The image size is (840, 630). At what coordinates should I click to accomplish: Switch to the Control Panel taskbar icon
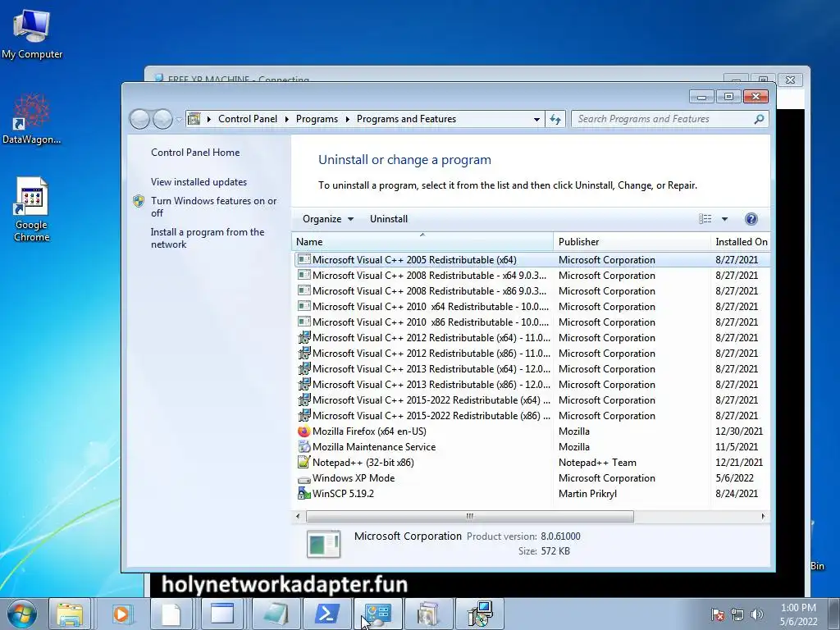pos(378,614)
